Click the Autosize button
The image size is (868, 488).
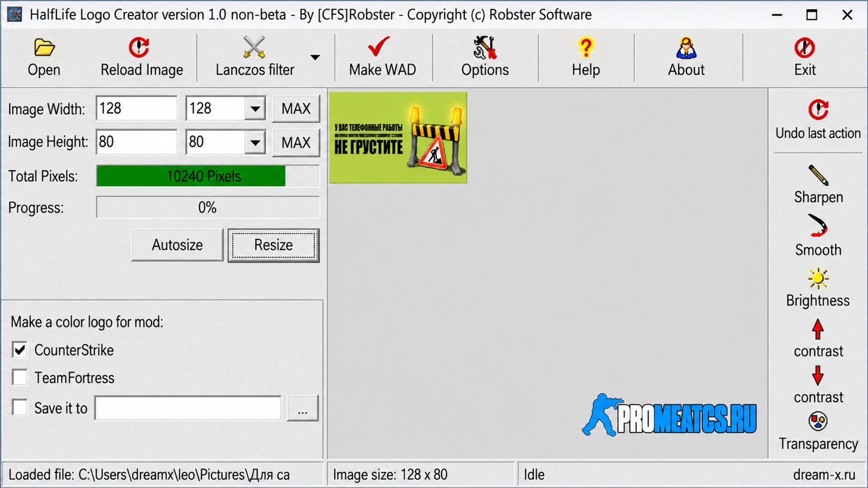177,245
